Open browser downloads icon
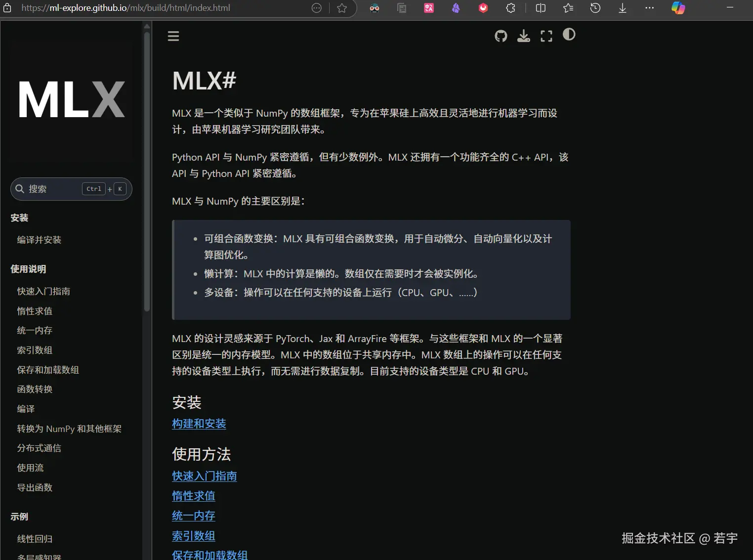The width and height of the screenshot is (753, 560). [622, 8]
